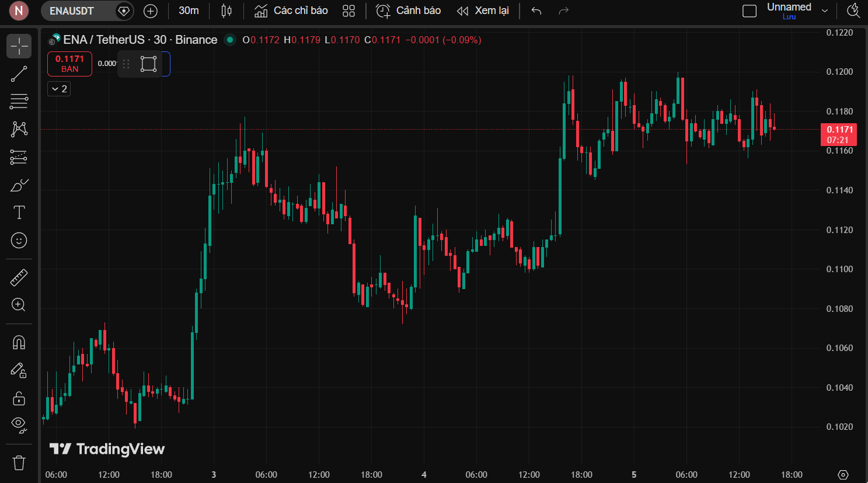Screen dimensions: 868x483
Task: Activate the zoom in tool
Action: pyautogui.click(x=19, y=305)
